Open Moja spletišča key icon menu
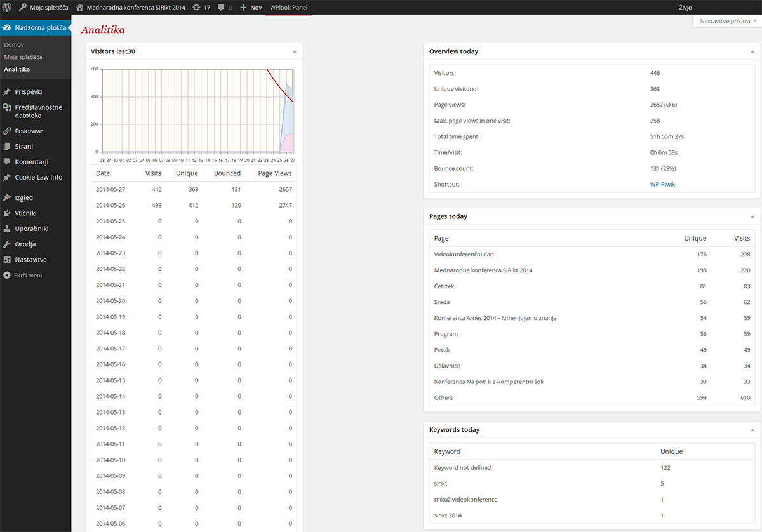Viewport: 762px width, 532px height. 22,7
